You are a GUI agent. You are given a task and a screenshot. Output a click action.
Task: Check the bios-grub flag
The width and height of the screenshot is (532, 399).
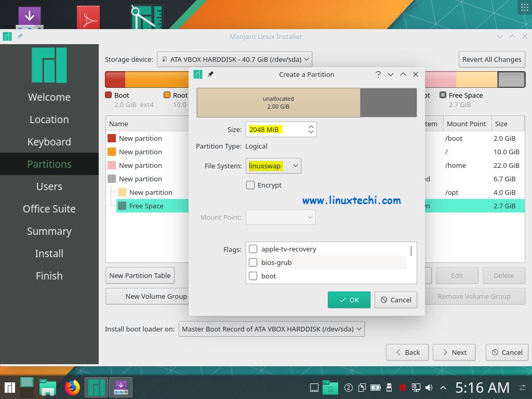[253, 262]
